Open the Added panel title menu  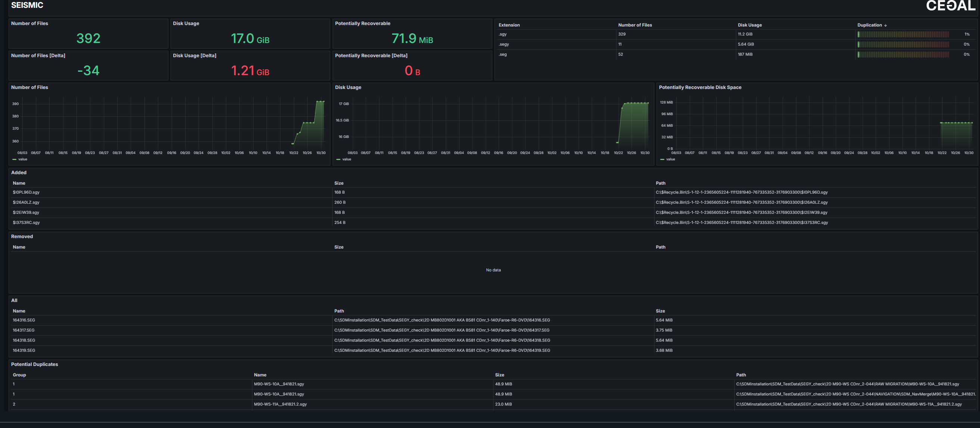click(19, 172)
